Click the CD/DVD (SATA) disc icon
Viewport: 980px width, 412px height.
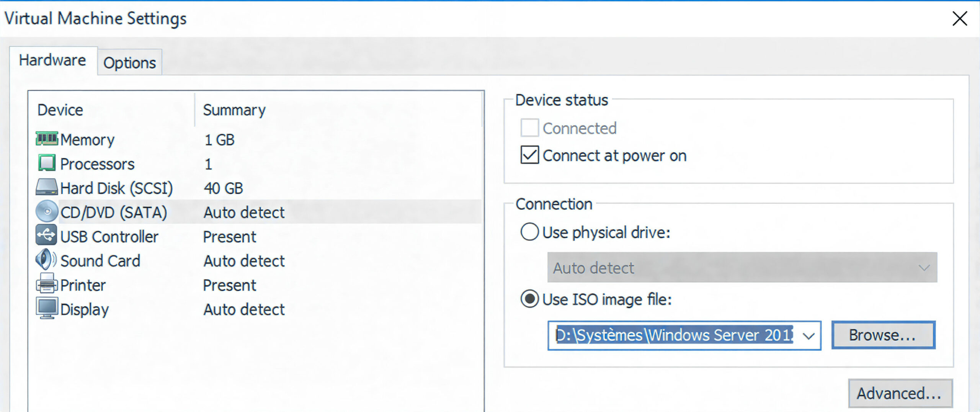[x=47, y=211]
